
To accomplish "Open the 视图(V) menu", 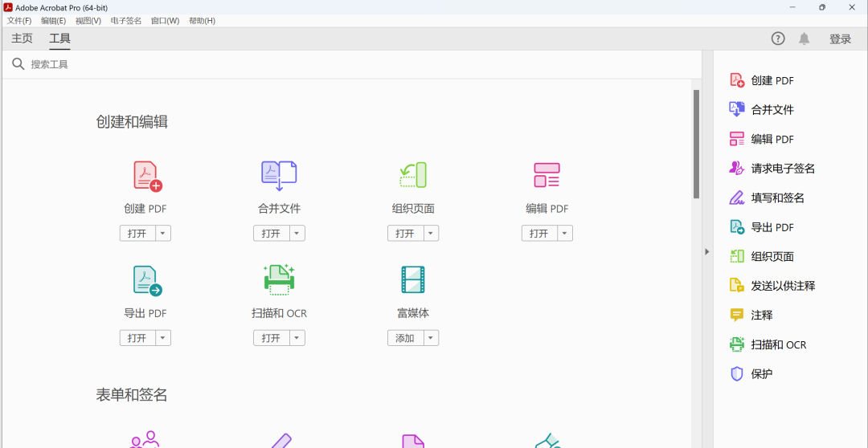I will pyautogui.click(x=88, y=21).
